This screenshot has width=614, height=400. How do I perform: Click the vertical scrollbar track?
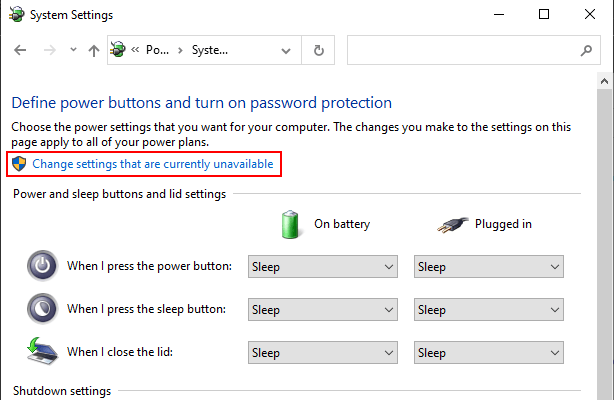[604, 244]
